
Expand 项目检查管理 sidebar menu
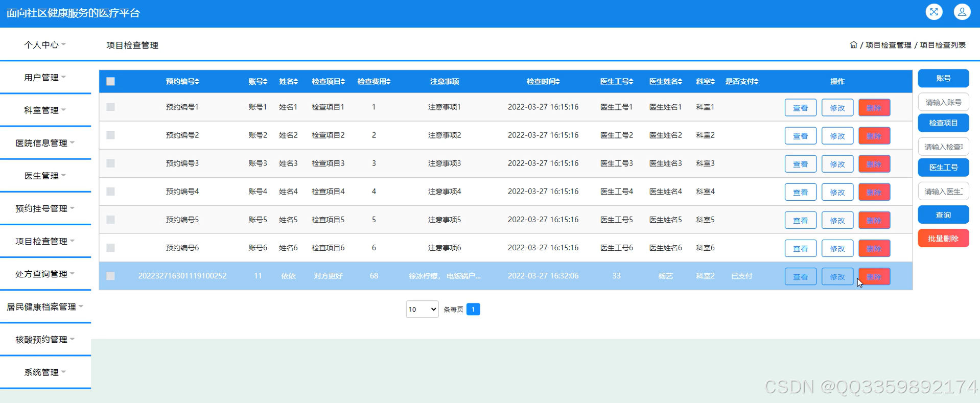45,241
